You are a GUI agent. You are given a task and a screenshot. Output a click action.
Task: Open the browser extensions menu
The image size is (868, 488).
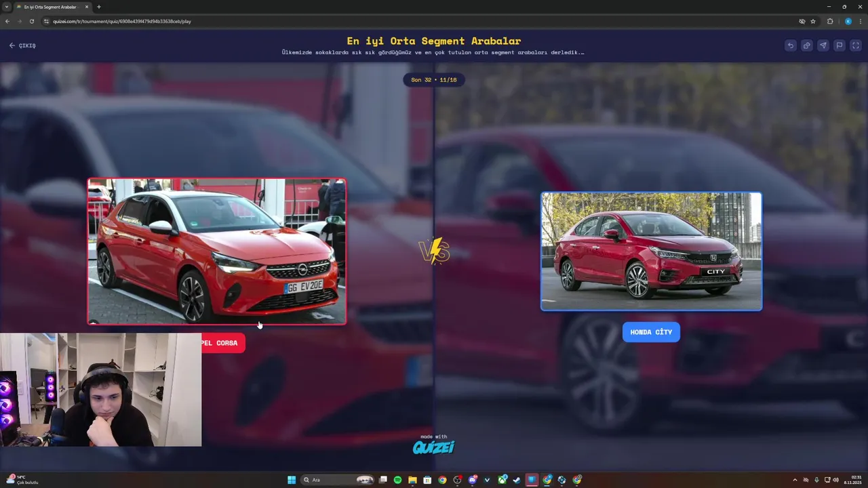[x=830, y=21]
